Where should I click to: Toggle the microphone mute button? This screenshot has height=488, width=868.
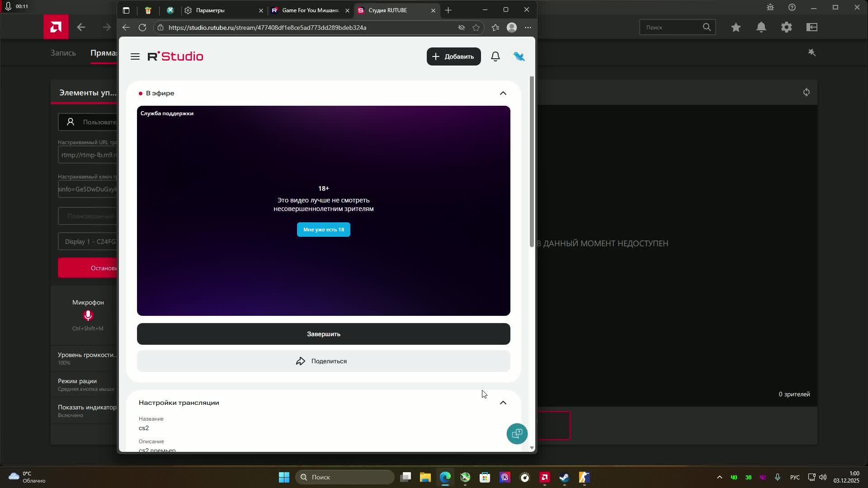88,315
